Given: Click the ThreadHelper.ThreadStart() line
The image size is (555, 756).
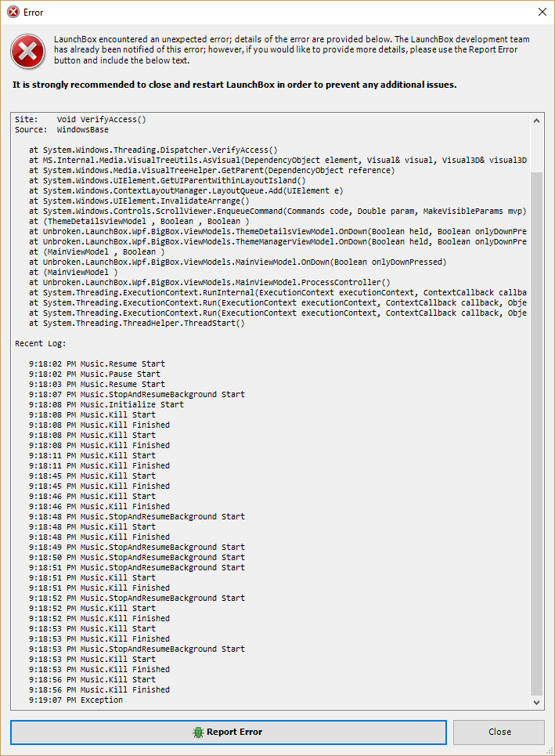Looking at the screenshot, I should pos(137,323).
